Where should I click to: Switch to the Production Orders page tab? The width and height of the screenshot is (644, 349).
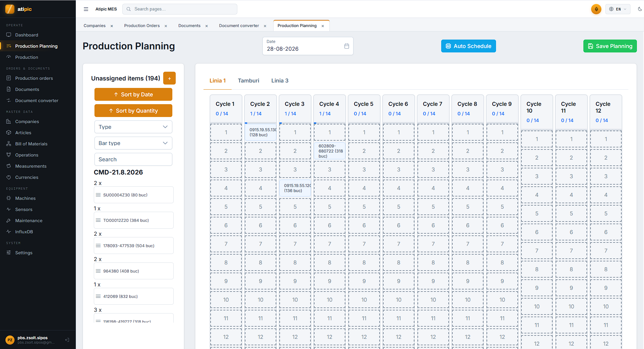point(142,26)
